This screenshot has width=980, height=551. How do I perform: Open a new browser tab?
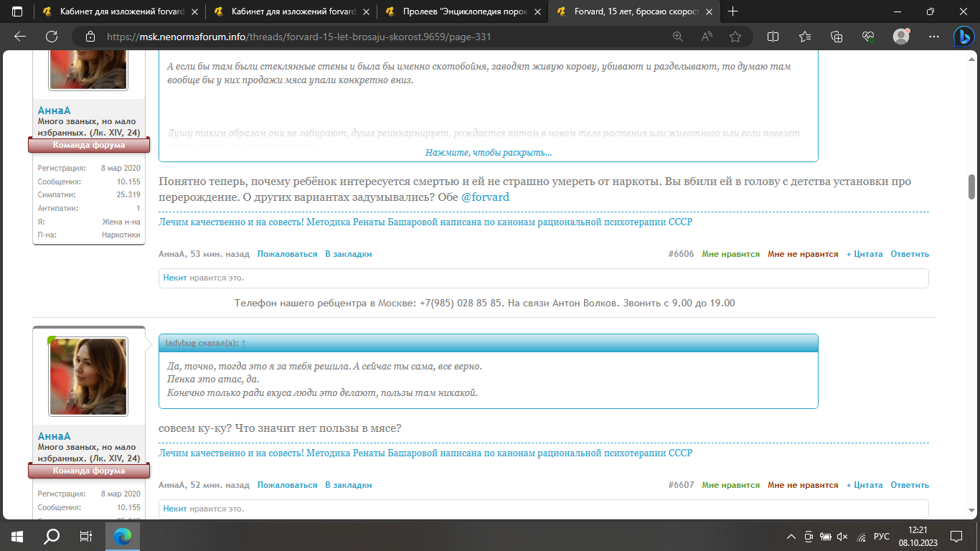[733, 11]
